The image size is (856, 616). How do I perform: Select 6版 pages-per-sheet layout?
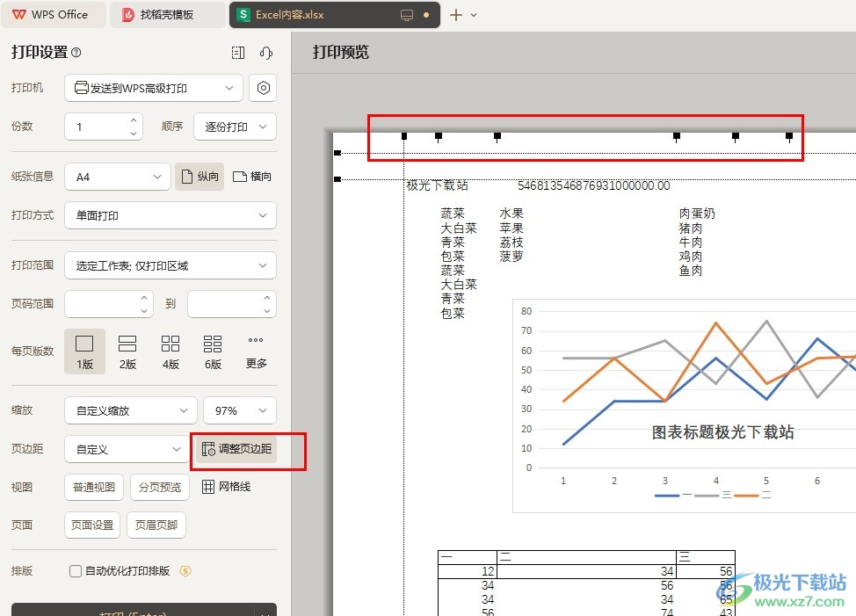[x=213, y=351]
